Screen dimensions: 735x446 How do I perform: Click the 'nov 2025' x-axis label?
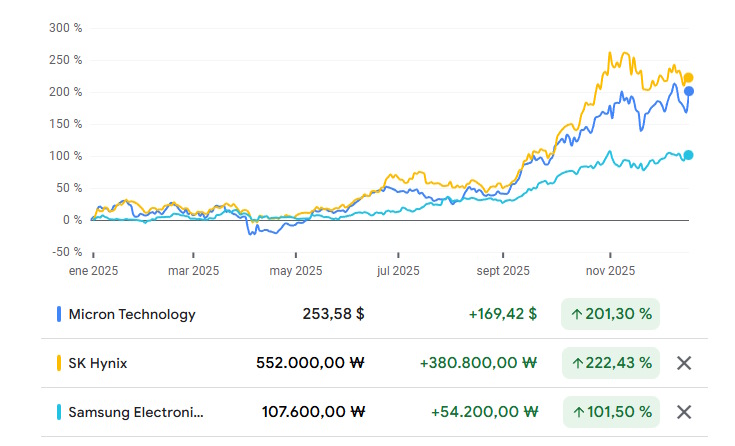click(610, 271)
